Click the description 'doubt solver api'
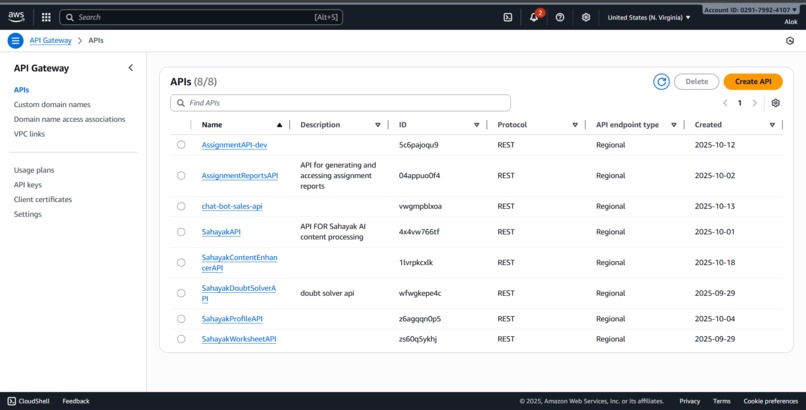 [327, 293]
